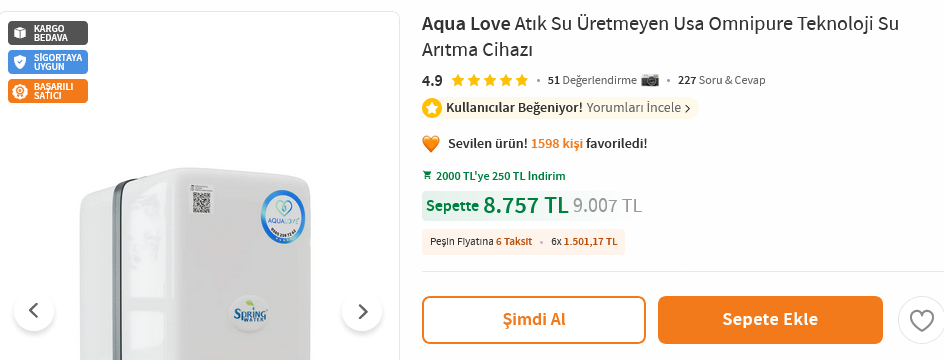Click the 2000 TL'ye 250 TL İndirim offer
This screenshot has height=360, width=944.
click(x=500, y=176)
